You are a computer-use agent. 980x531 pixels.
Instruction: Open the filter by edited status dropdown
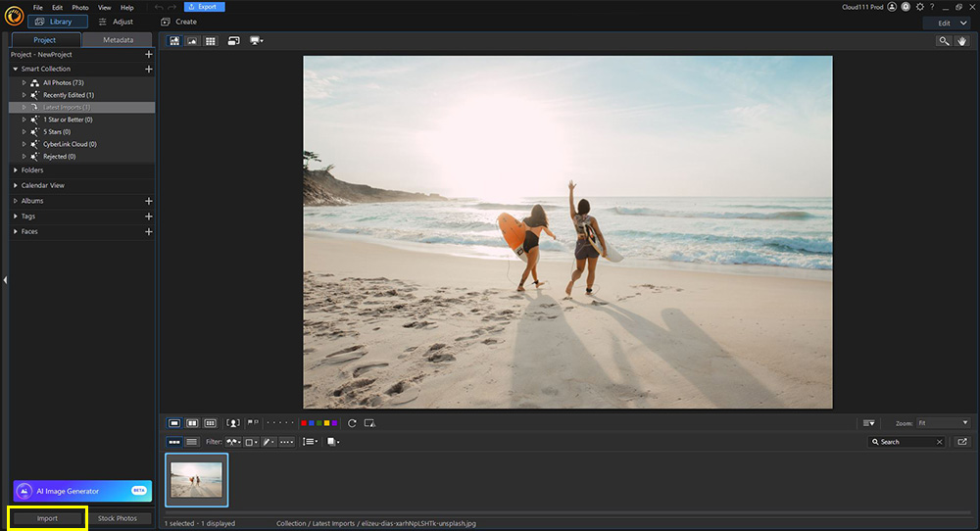[269, 442]
